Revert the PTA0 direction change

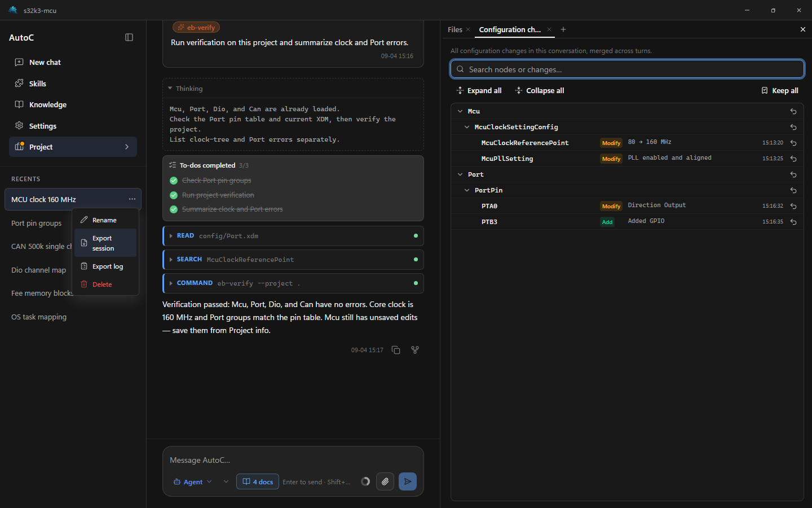click(x=793, y=206)
